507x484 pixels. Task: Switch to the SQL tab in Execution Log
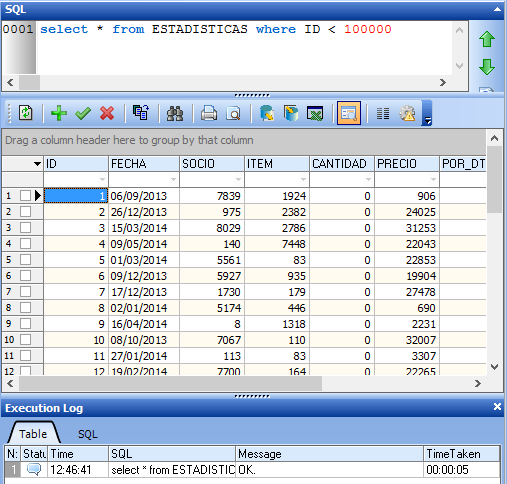(x=88, y=434)
